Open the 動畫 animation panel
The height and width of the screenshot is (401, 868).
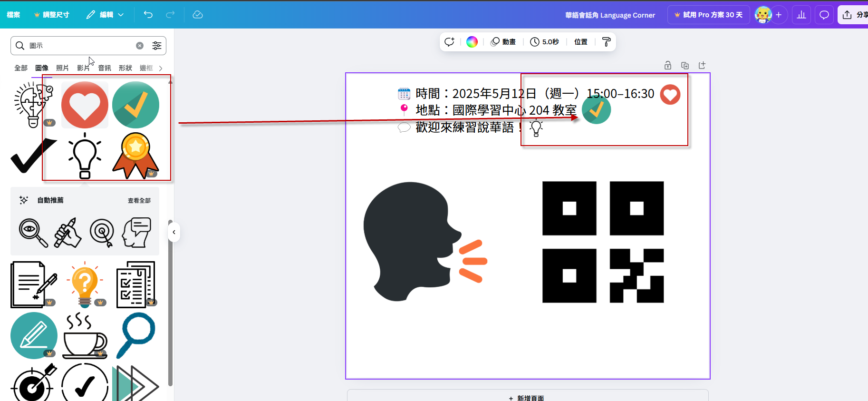tap(503, 42)
